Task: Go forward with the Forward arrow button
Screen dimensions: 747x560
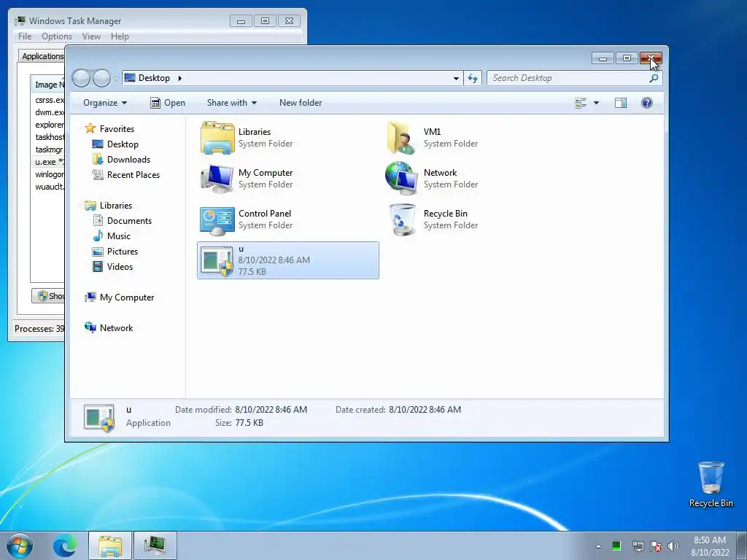Action: tap(101, 78)
